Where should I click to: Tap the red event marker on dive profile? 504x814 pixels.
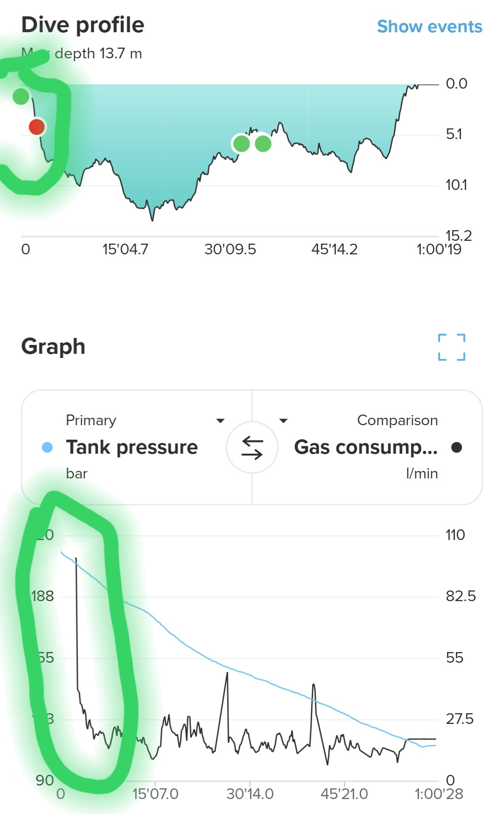(37, 126)
